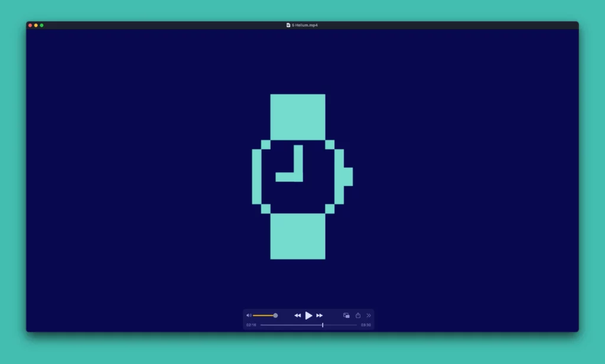Click the volume slider knob

[x=275, y=316]
